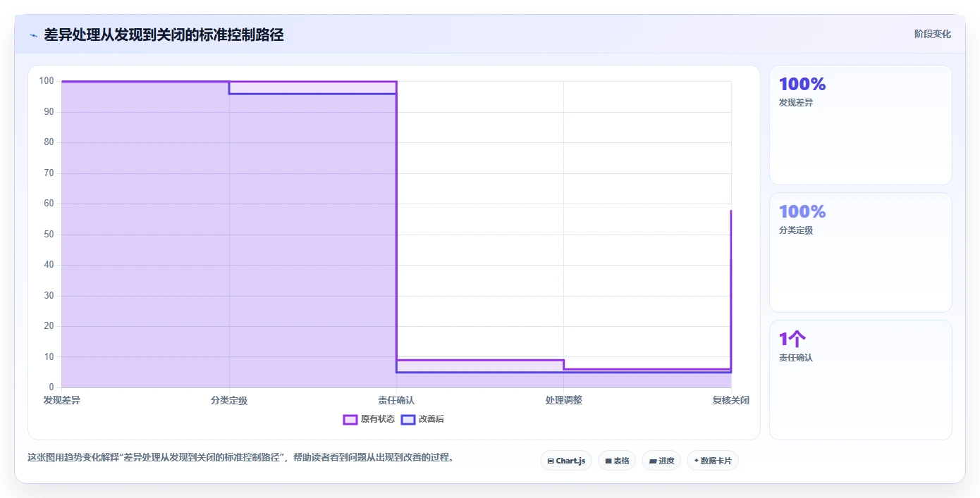The image size is (980, 498).
Task: Select the Chart.js tag
Action: [x=566, y=461]
